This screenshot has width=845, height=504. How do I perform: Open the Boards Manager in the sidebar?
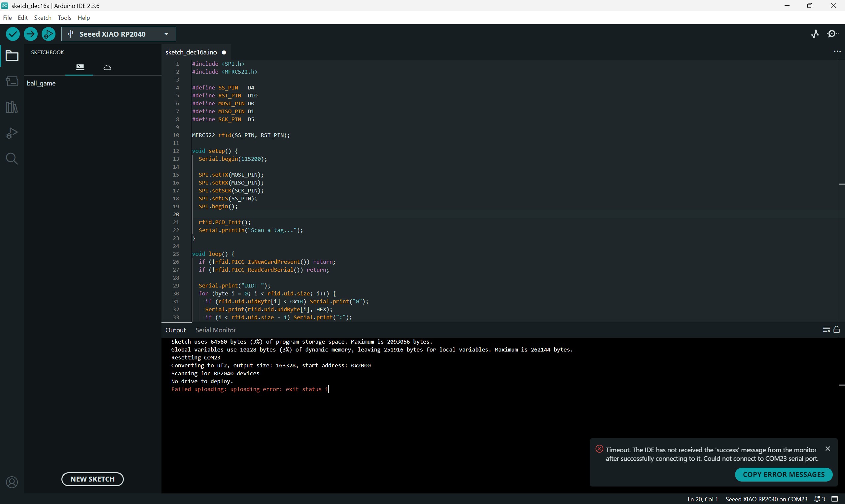12,81
